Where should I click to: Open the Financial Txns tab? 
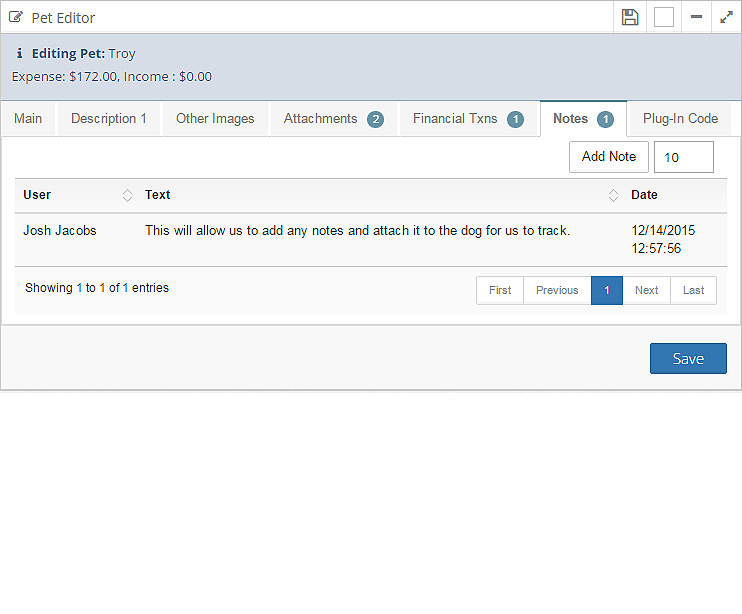pyautogui.click(x=468, y=119)
